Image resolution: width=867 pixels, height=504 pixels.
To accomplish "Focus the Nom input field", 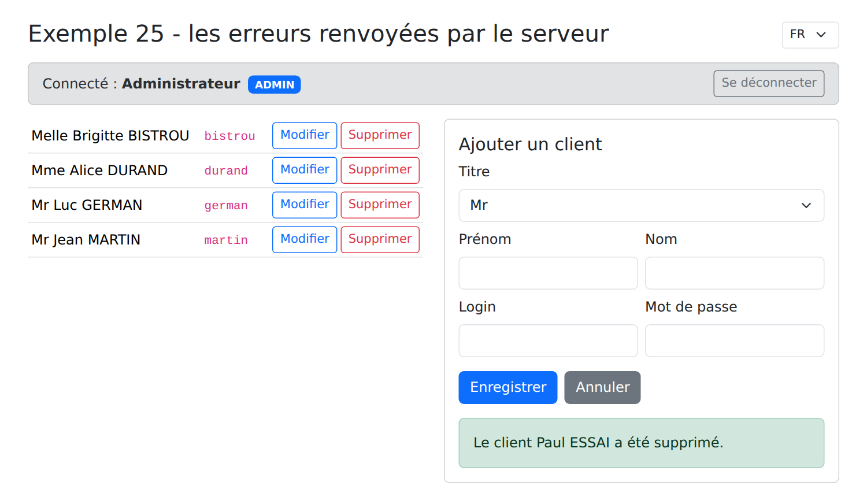I will pyautogui.click(x=735, y=273).
